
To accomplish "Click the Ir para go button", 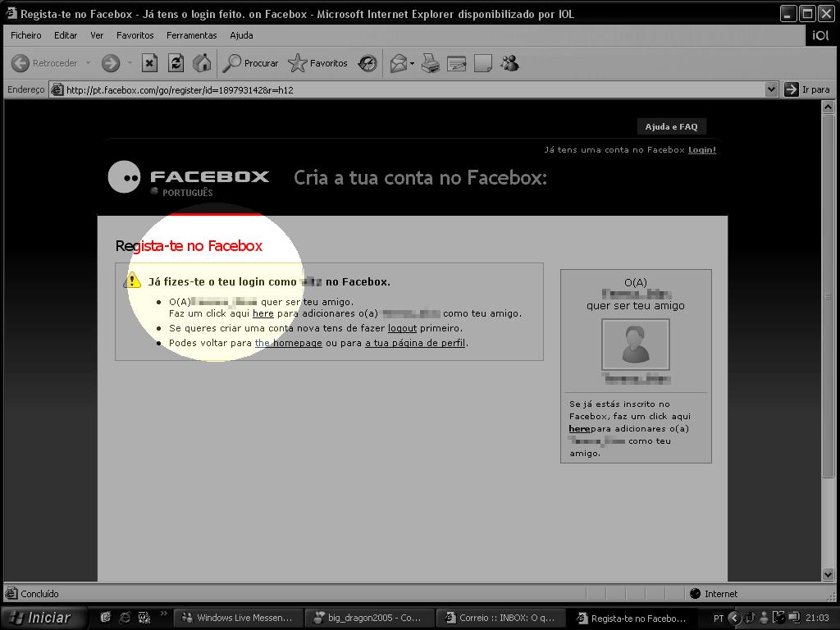I will tap(807, 89).
